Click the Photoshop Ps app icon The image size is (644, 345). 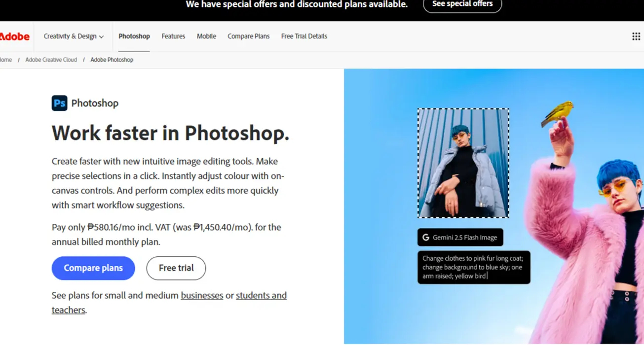59,103
